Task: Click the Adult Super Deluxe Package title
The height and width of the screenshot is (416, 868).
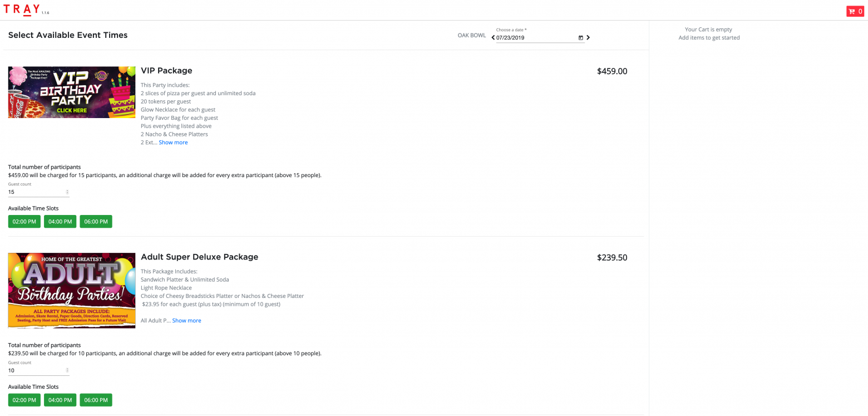Action: pos(199,257)
